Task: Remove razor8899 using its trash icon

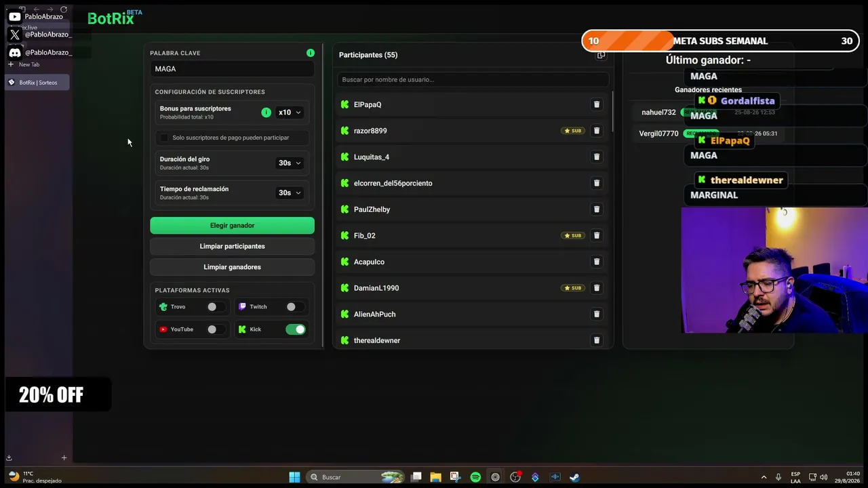Action: click(x=597, y=131)
